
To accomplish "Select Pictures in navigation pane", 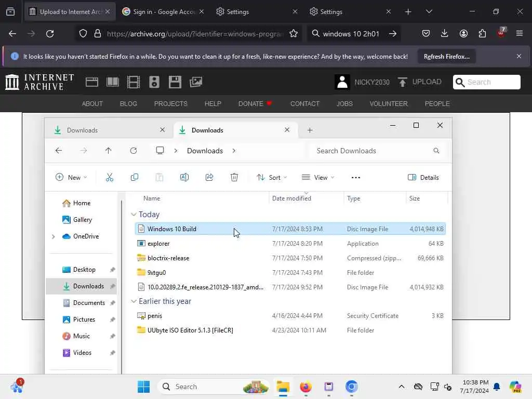I will pyautogui.click(x=79, y=320).
